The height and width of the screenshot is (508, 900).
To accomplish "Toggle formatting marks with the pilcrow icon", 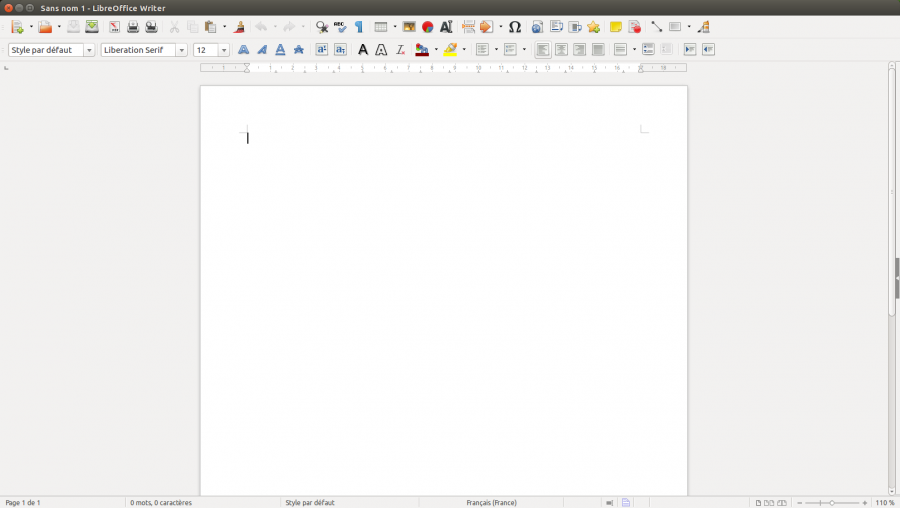I will point(359,27).
